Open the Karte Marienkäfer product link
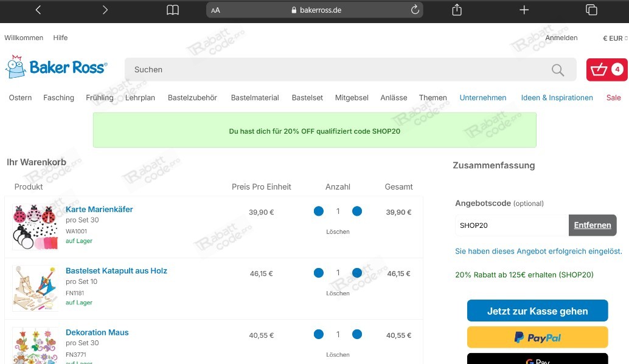The width and height of the screenshot is (629, 364). click(99, 209)
